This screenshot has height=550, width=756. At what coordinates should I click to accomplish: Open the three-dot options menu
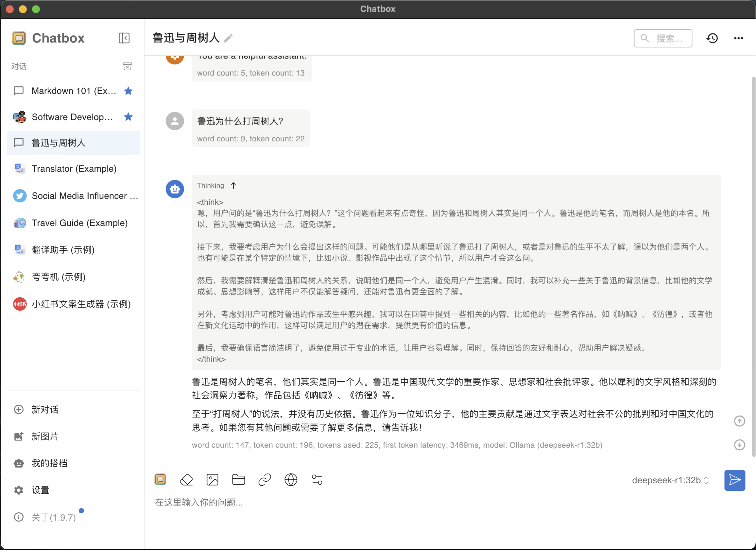point(738,38)
